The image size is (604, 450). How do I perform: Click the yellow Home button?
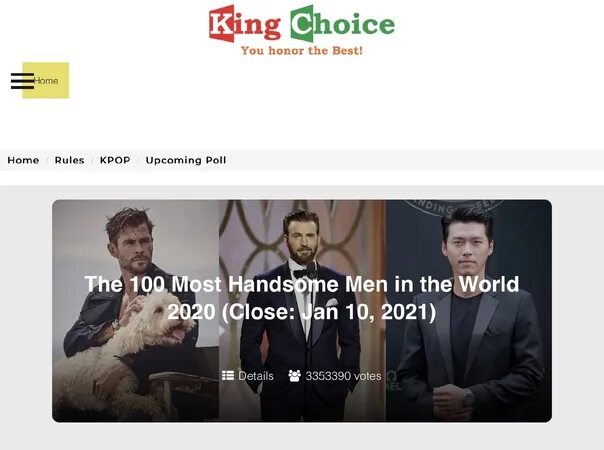pos(45,81)
